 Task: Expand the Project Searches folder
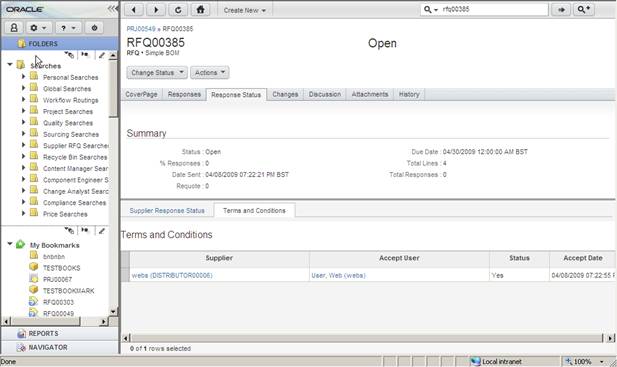(23, 111)
